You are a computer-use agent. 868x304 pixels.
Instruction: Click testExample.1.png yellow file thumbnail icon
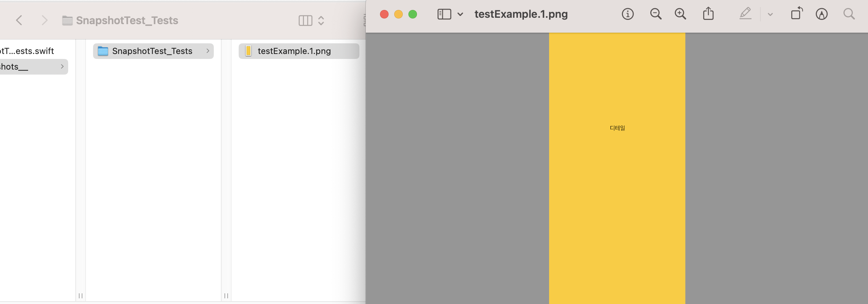[x=249, y=51]
